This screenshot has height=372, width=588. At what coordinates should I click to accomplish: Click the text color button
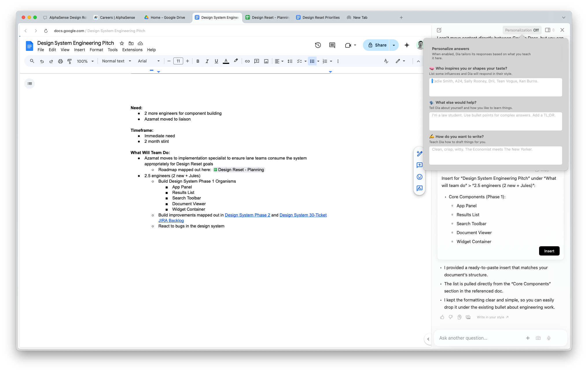coord(226,61)
